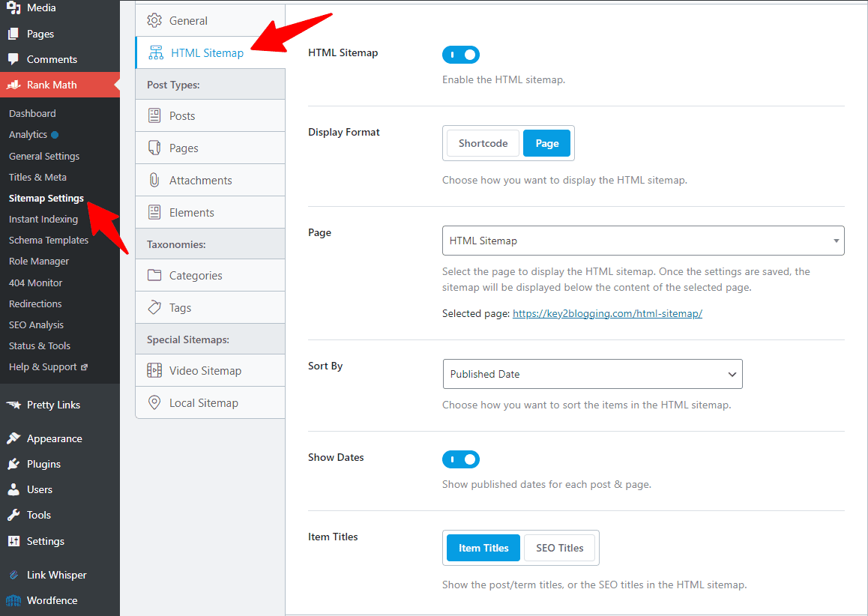Open the Sort By dropdown

[591, 374]
